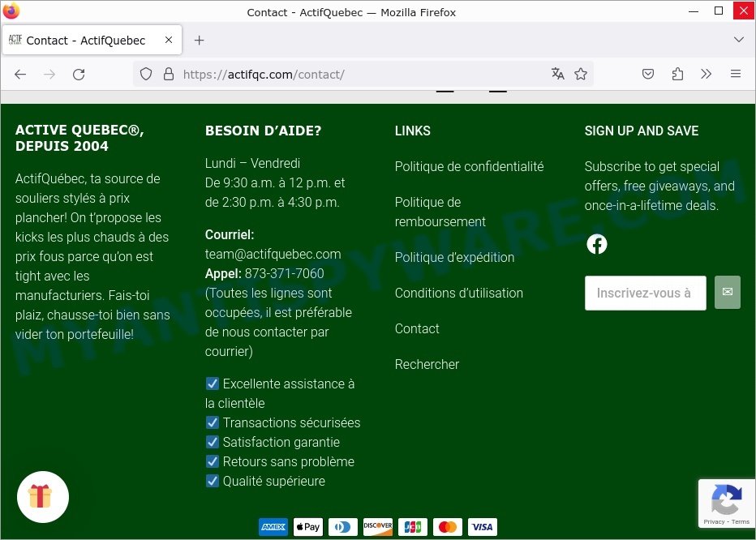Close the Contact - ActifQuebec tab
The width and height of the screenshot is (756, 540).
point(168,40)
